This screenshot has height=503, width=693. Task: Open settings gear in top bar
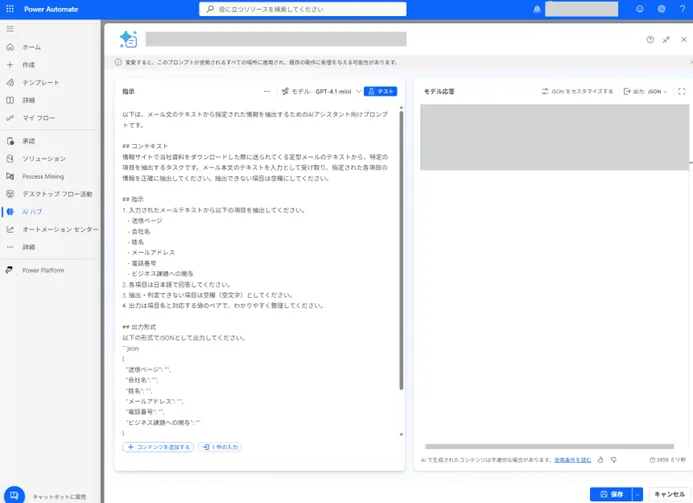pos(661,9)
